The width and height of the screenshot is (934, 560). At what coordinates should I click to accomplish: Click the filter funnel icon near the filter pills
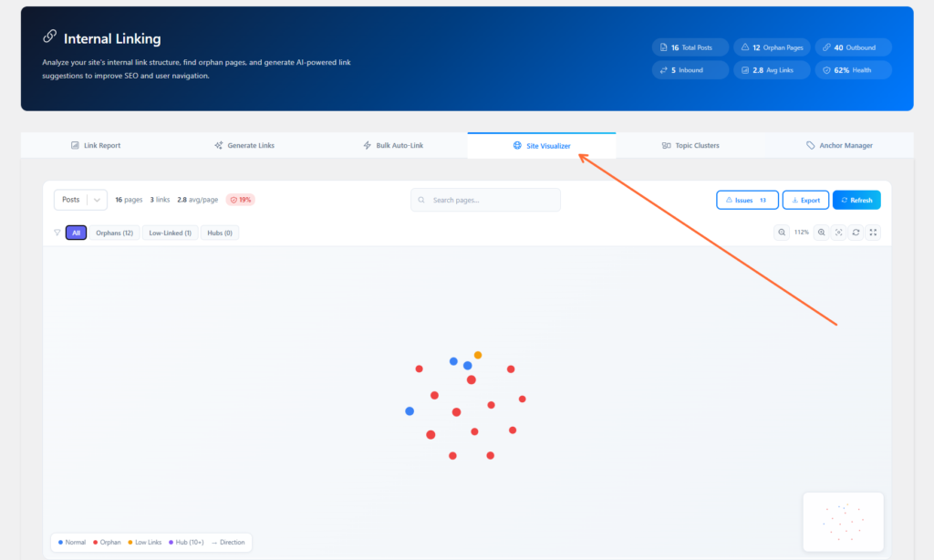pyautogui.click(x=57, y=233)
